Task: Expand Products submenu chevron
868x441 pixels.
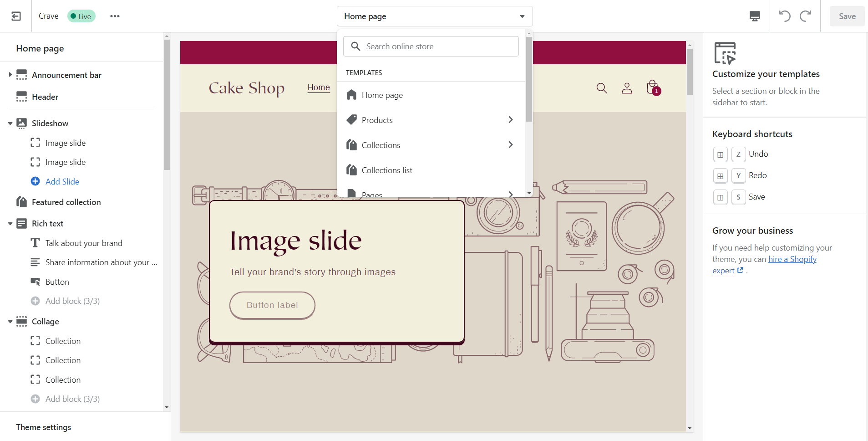Action: click(x=511, y=120)
